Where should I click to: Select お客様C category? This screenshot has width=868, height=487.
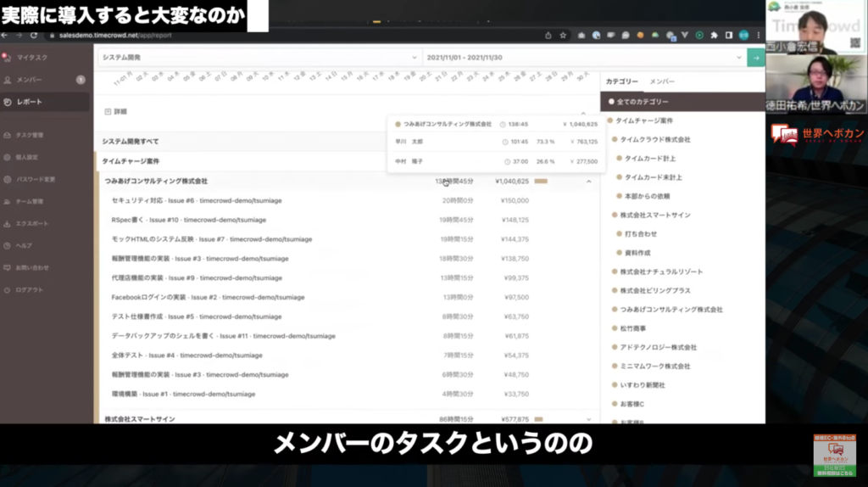[x=632, y=404]
